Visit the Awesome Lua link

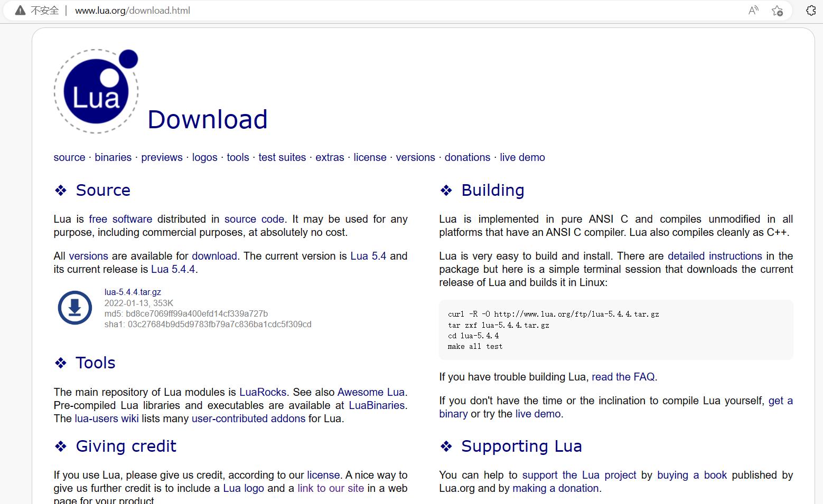371,392
